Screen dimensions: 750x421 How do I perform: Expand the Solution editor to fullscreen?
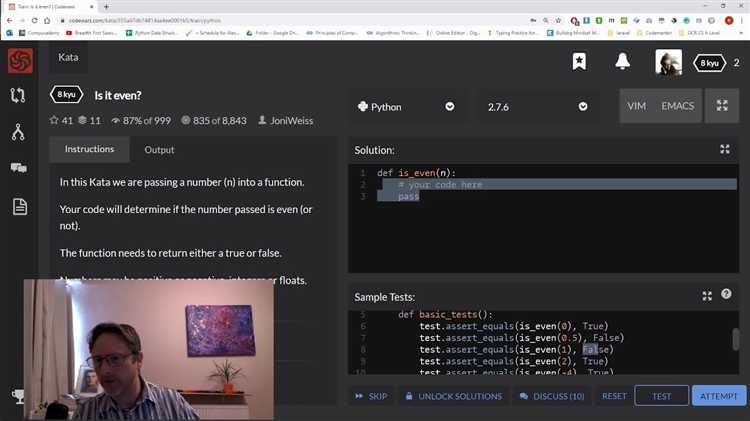[725, 150]
